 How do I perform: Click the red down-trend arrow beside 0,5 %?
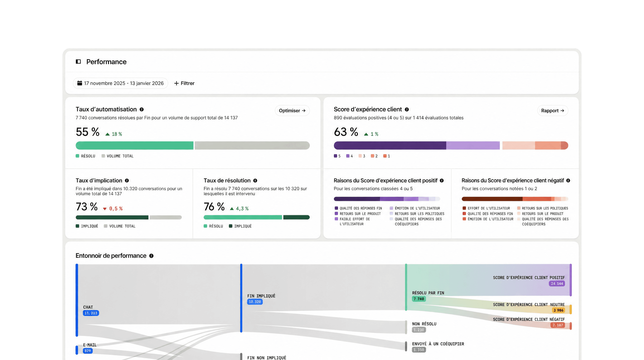[x=105, y=209]
